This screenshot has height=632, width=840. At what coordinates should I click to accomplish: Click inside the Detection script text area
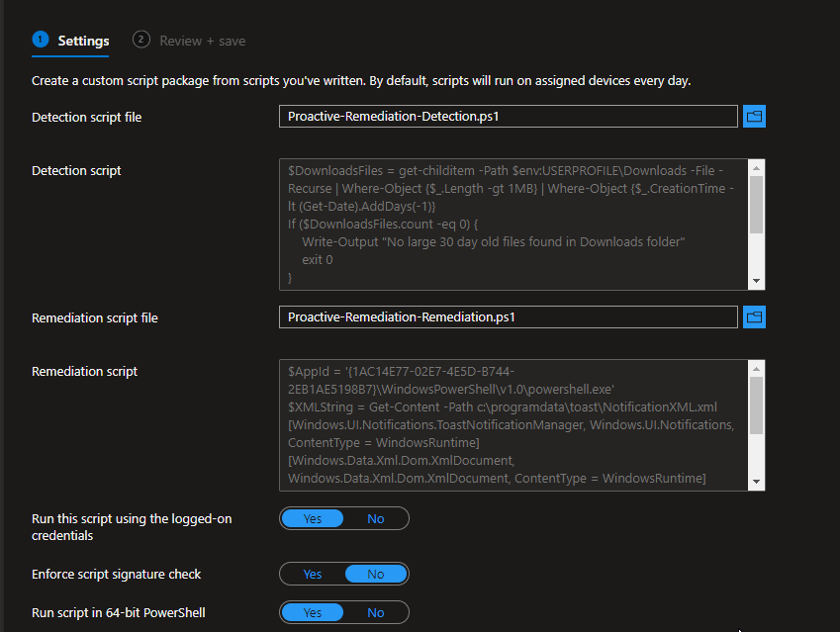513,225
